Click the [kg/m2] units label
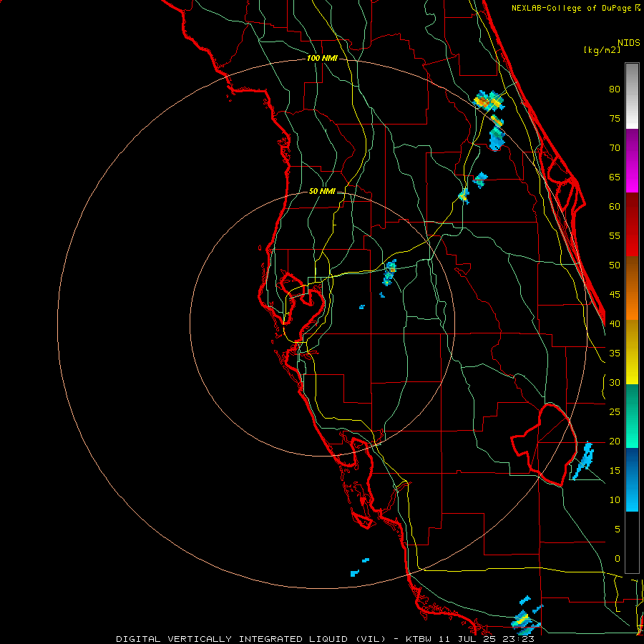The height and width of the screenshot is (644, 644). click(x=602, y=49)
